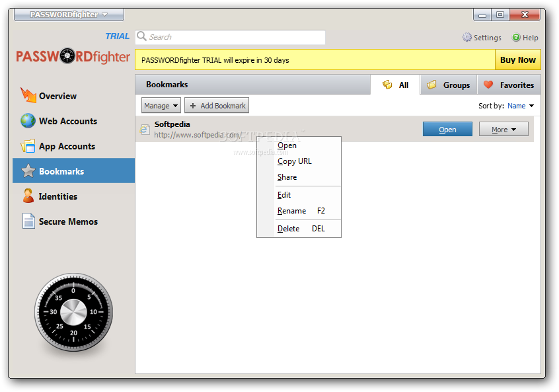Image resolution: width=559 pixels, height=392 pixels.
Task: Click the Buy Now button
Action: click(517, 59)
